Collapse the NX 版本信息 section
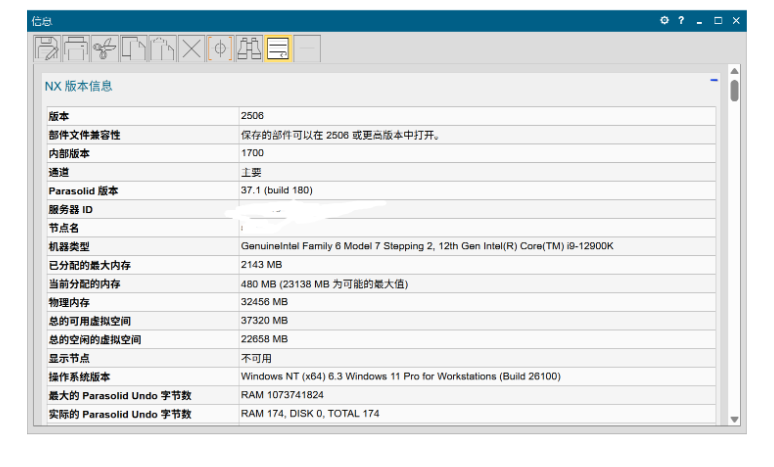This screenshot has height=467, width=774. [714, 79]
